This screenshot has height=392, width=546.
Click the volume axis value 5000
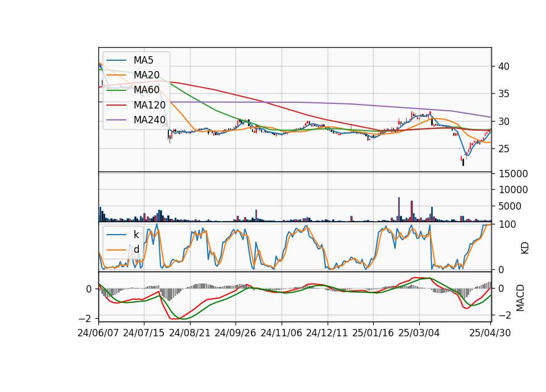(510, 206)
